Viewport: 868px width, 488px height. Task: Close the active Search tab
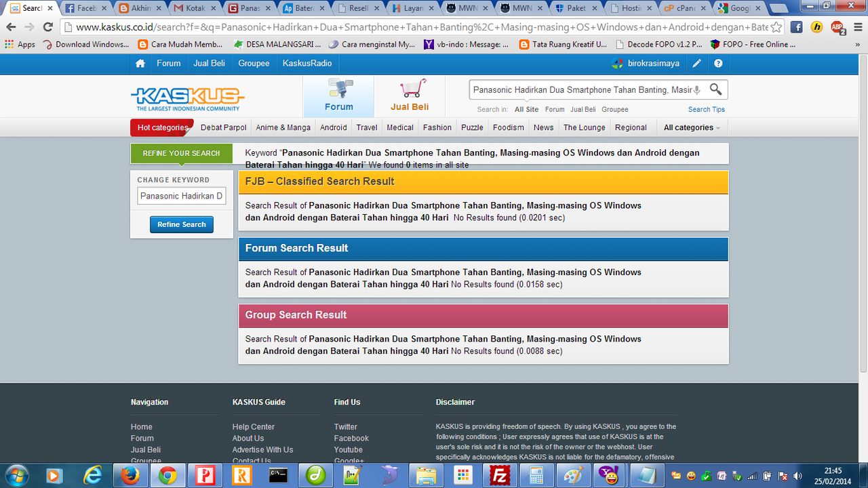click(50, 9)
